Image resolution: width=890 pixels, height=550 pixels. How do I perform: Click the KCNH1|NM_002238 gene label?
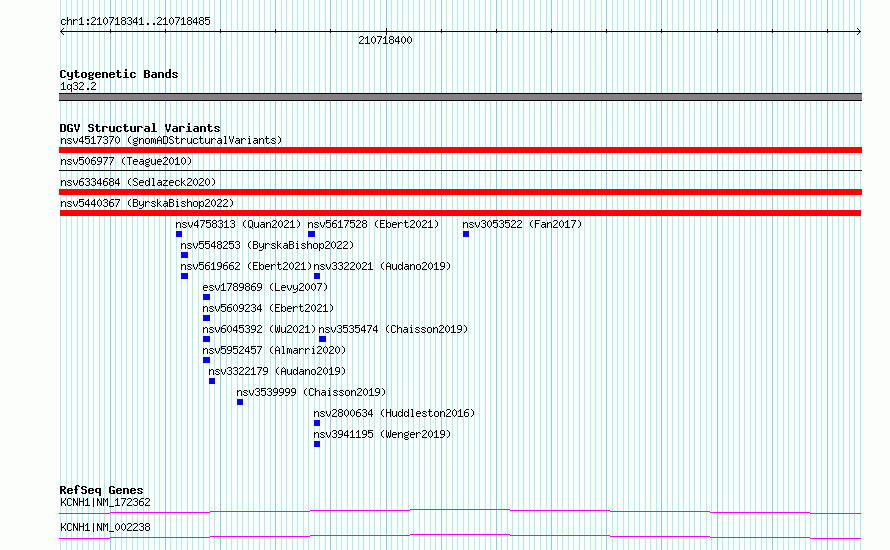point(105,527)
